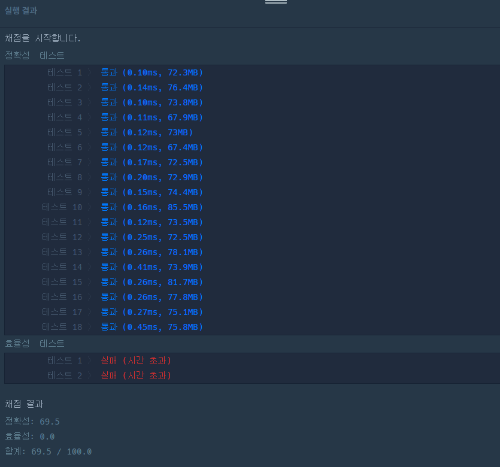Viewport: 500px width, 467px height.
Task: Select 테스트 1 result 0.10ms, 72.3MB
Action: 152,72
